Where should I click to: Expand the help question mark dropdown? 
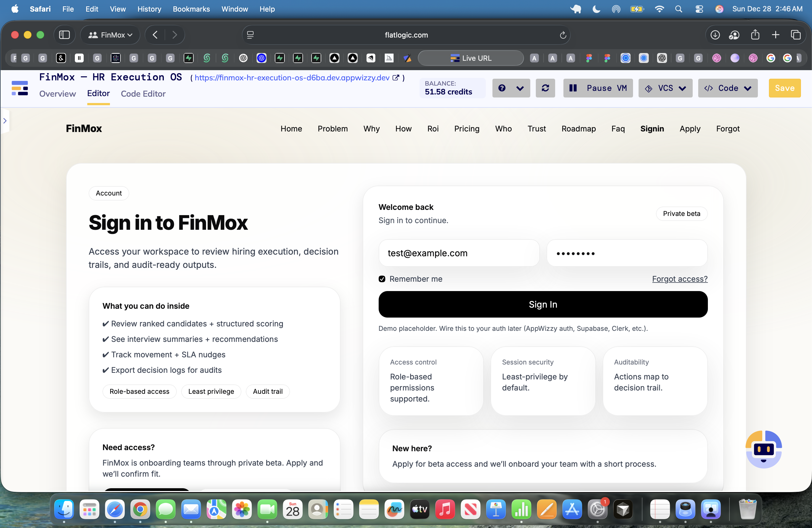[x=511, y=88]
